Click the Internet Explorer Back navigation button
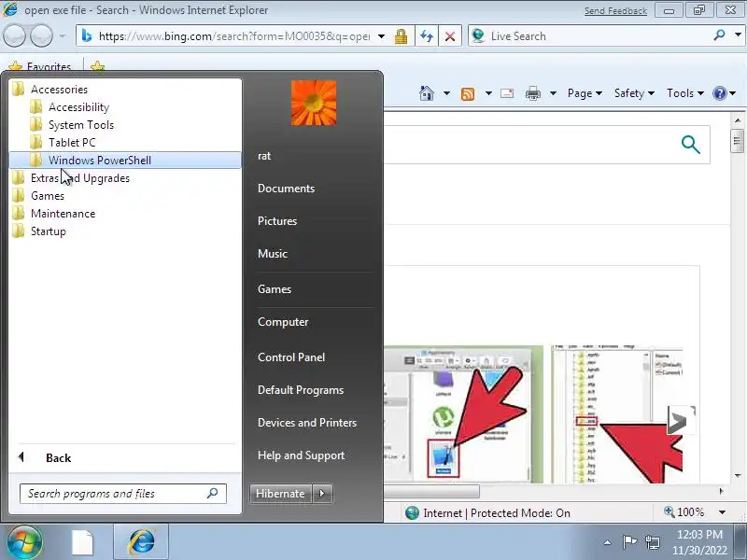Viewport: 747px width, 560px height. coord(14,35)
